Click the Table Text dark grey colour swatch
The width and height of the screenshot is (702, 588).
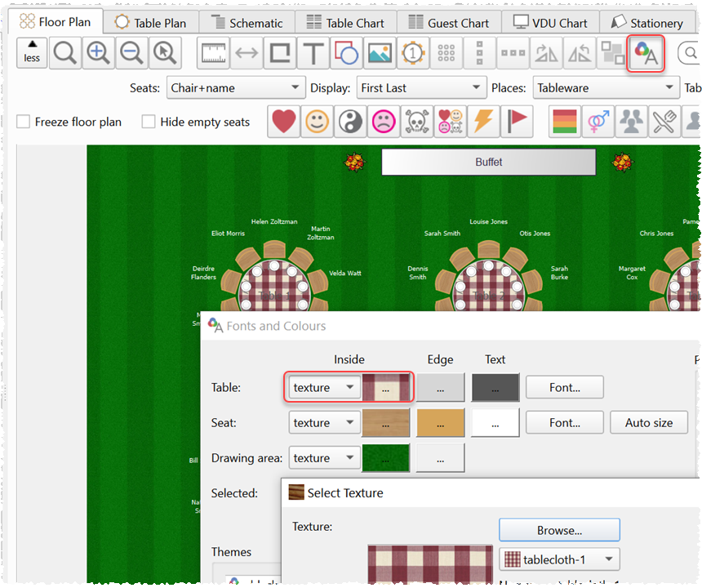[x=495, y=387]
